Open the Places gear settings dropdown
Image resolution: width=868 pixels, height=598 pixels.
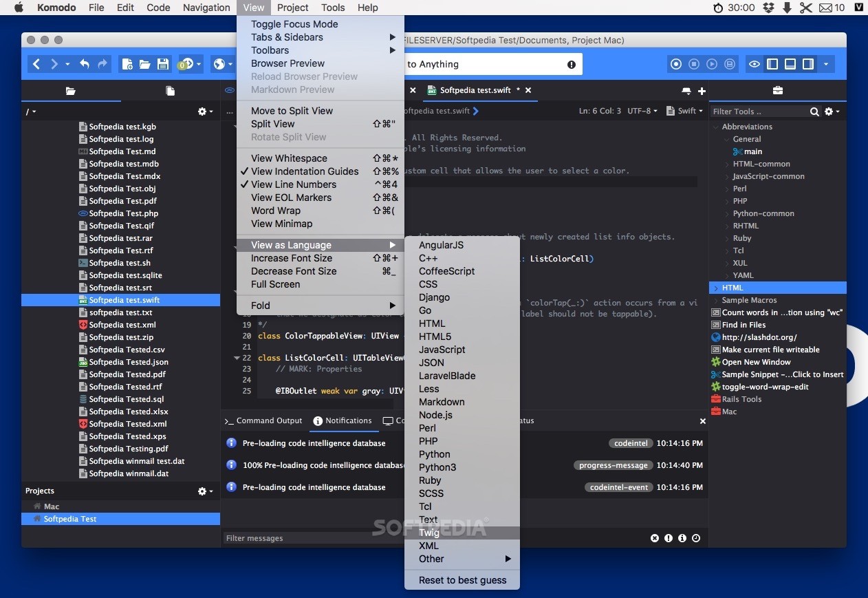coord(205,111)
